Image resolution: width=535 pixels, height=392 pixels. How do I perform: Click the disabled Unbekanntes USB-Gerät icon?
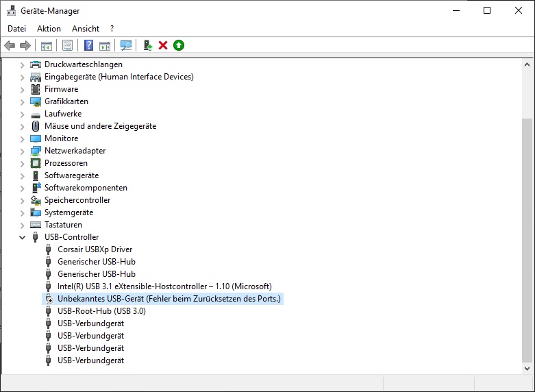49,299
